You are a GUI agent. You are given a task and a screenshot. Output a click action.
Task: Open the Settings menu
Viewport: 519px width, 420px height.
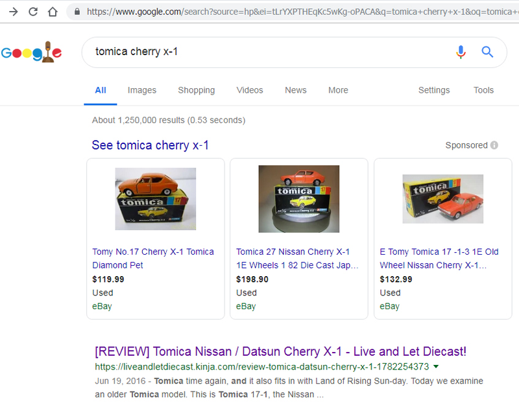[x=434, y=90]
